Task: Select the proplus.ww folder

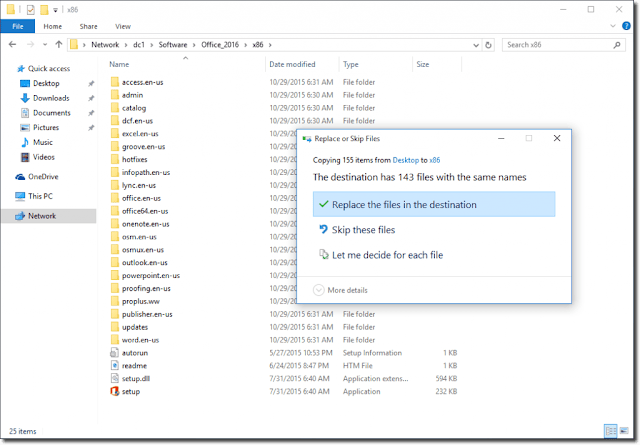Action: pos(140,301)
